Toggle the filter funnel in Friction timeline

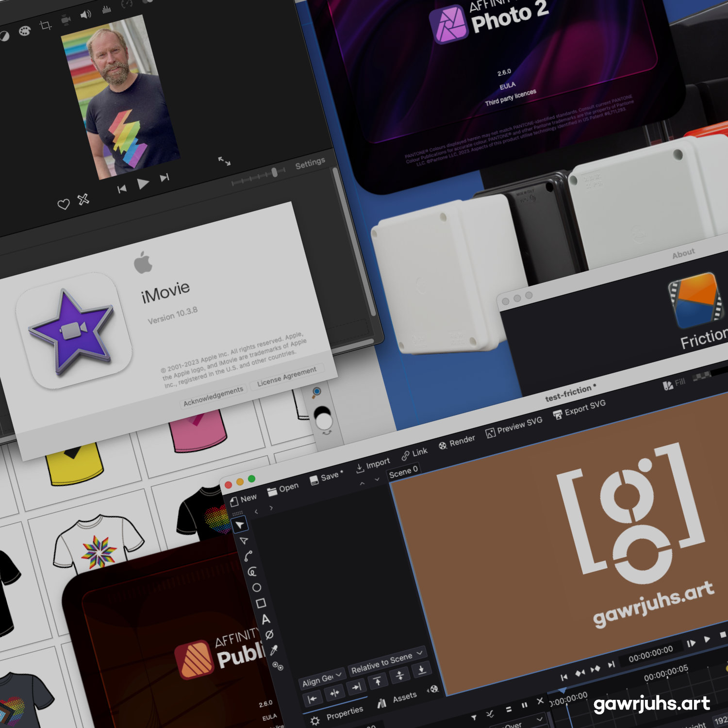(474, 717)
